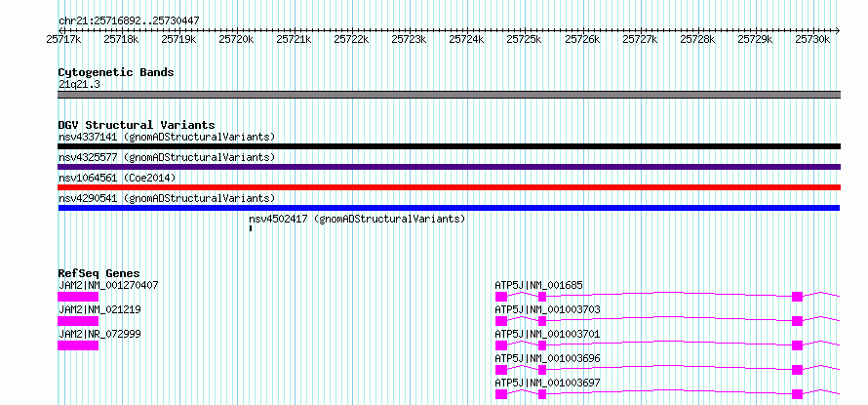
Task: Click the 25718k scale label
Action: pos(121,39)
